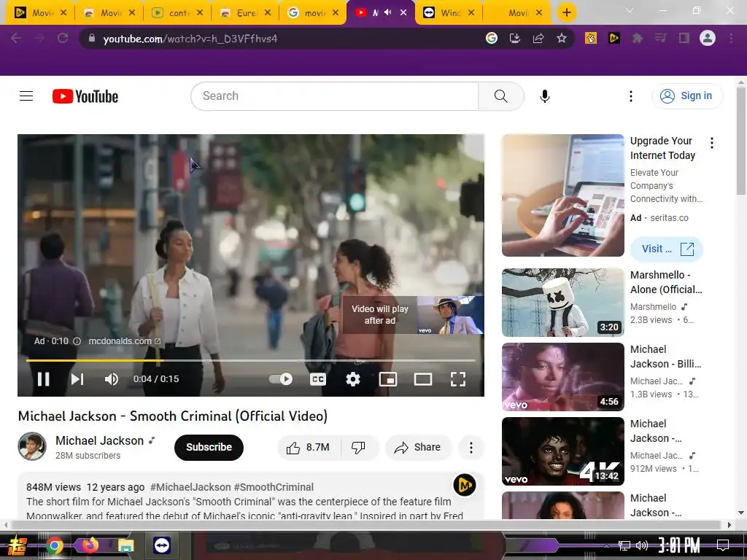Viewport: 747px width, 560px height.
Task: Subscribe to Michael Jackson channel
Action: 209,447
